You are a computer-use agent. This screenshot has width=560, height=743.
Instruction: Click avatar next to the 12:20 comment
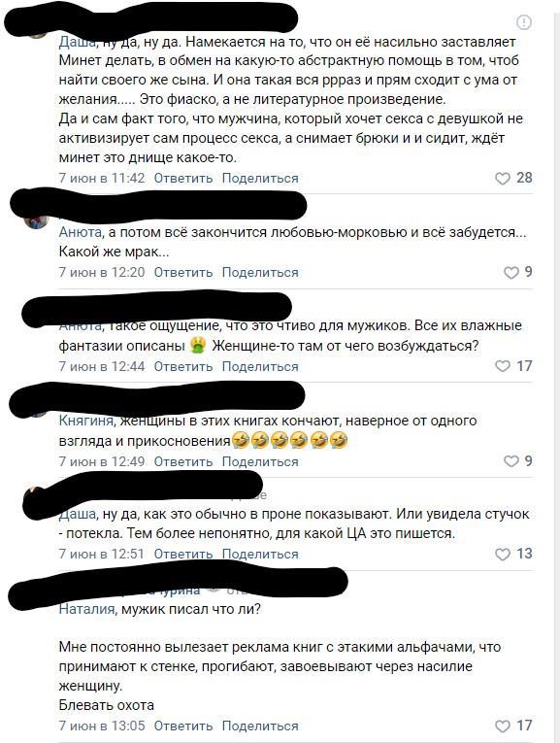(x=37, y=221)
